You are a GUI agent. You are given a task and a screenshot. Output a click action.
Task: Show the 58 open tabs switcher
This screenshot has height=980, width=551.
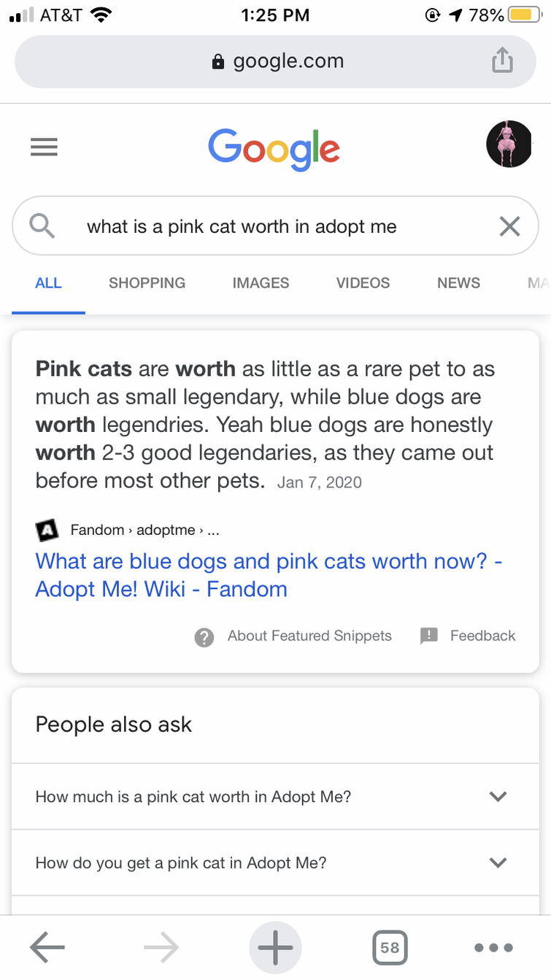(390, 947)
